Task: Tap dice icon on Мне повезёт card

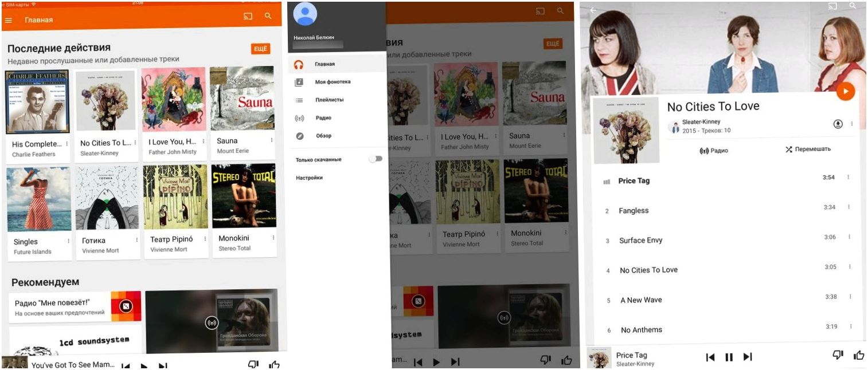Action: coord(125,307)
